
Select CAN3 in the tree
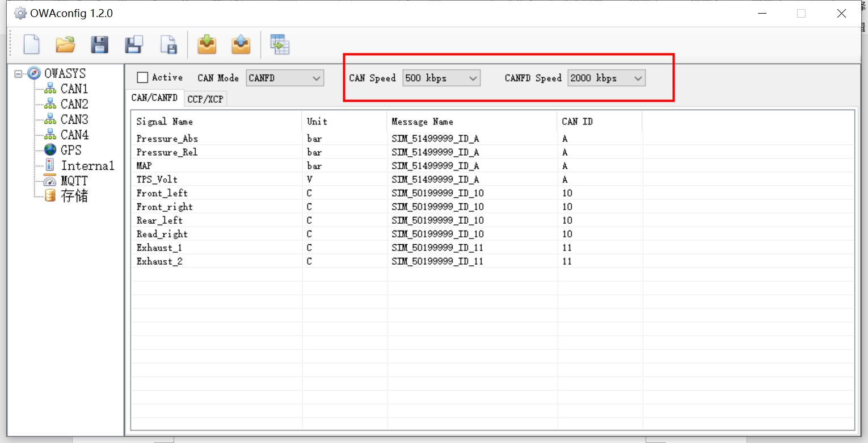pos(74,119)
